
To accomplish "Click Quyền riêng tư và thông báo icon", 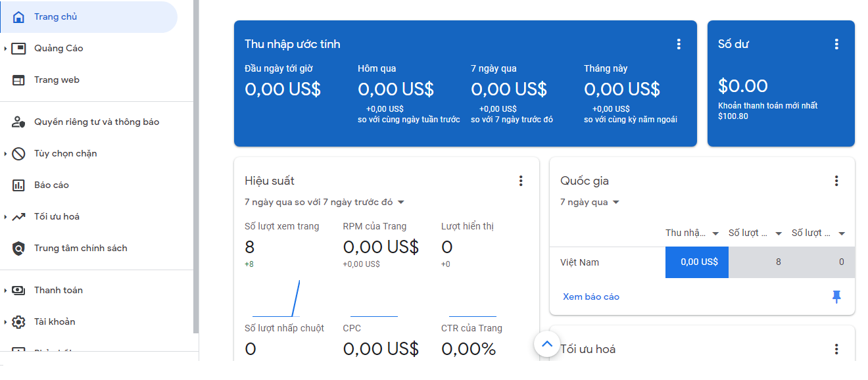I will (18, 122).
